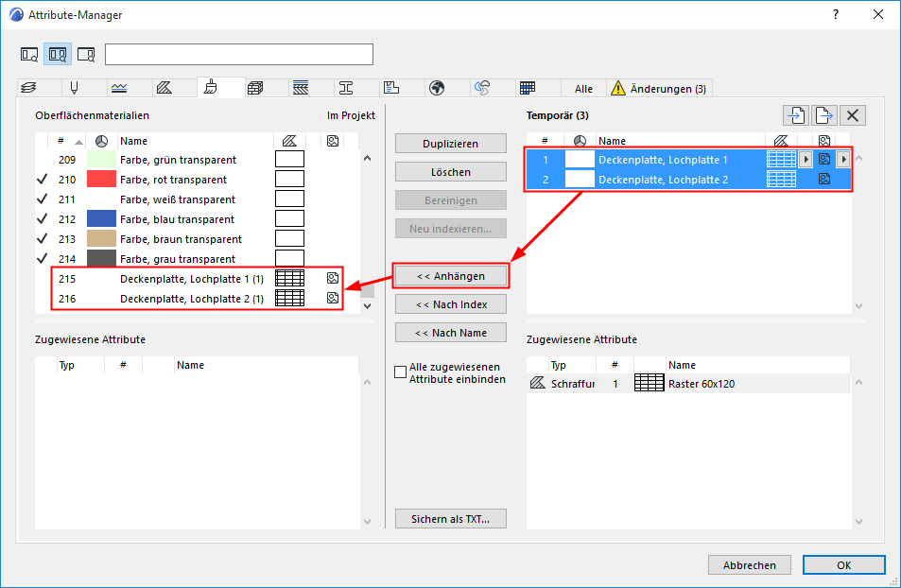Viewport: 901px width, 588px height.
Task: Open the Zone Categories tab icon
Action: coord(391,88)
